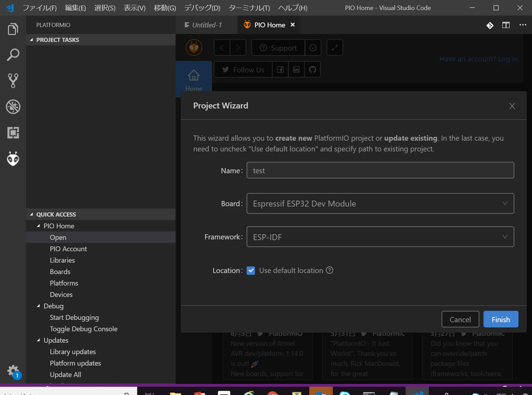Click the expand fullscreen arrows icon
Screen dimensions: 532x395
335,47
